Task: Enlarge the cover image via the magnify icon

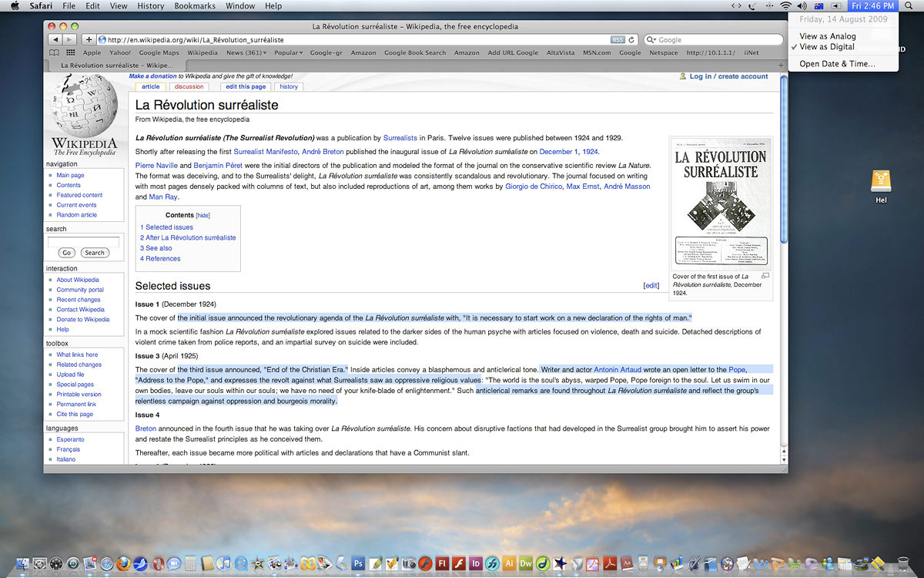Action: coord(765,276)
